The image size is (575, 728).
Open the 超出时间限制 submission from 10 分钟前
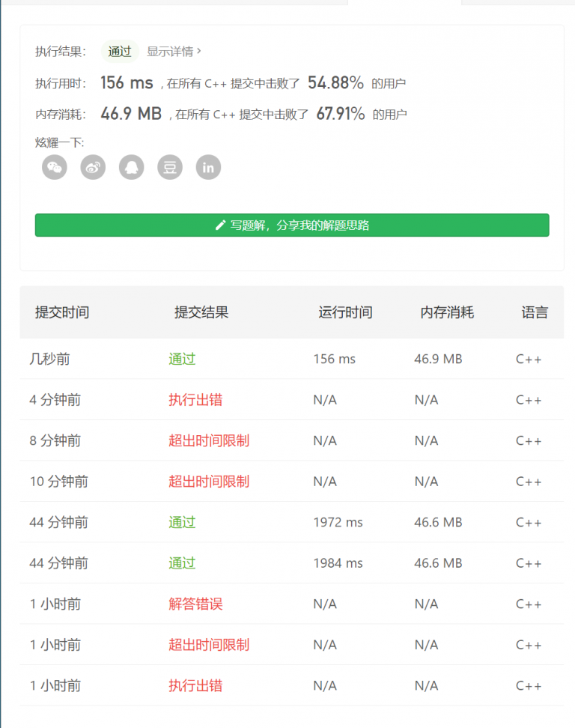point(209,482)
